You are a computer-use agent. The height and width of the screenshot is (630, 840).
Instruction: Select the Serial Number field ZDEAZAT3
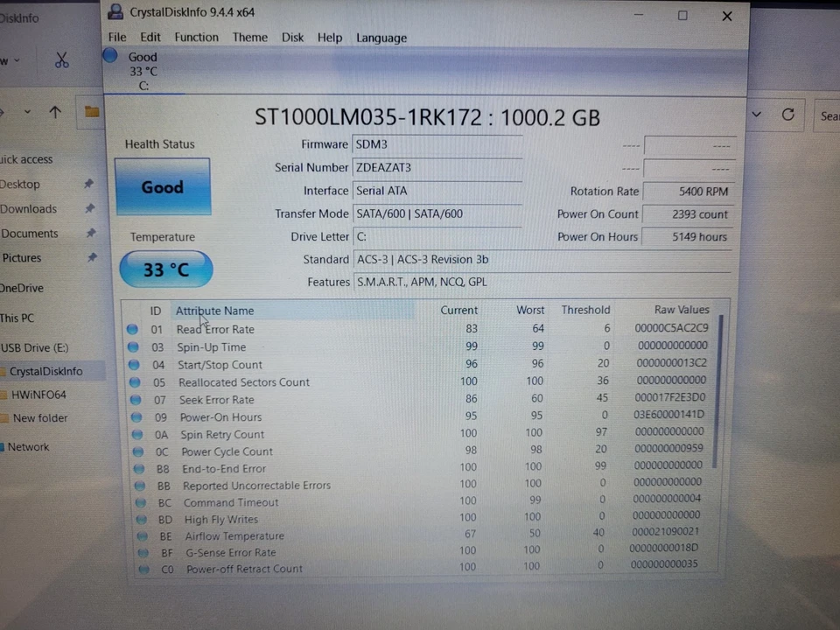coord(437,168)
